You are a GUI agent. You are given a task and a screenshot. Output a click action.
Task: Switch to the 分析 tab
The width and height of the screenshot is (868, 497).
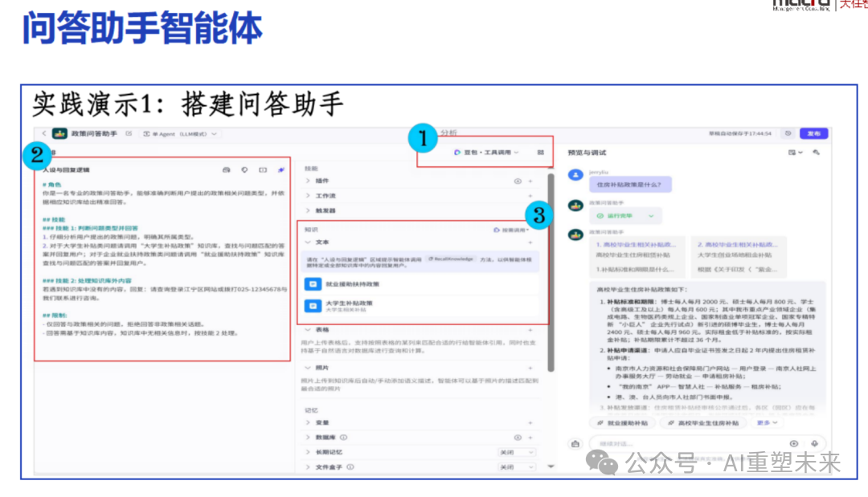448,133
